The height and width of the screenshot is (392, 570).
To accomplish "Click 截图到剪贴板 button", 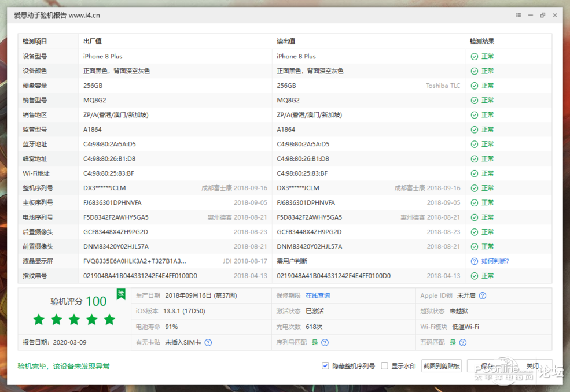I will coord(442,366).
